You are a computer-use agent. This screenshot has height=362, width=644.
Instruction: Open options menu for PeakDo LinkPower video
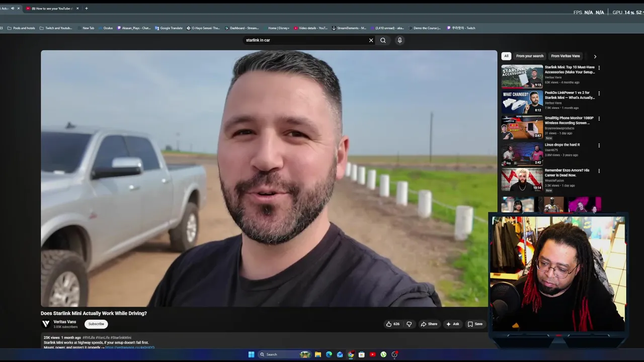click(x=599, y=94)
